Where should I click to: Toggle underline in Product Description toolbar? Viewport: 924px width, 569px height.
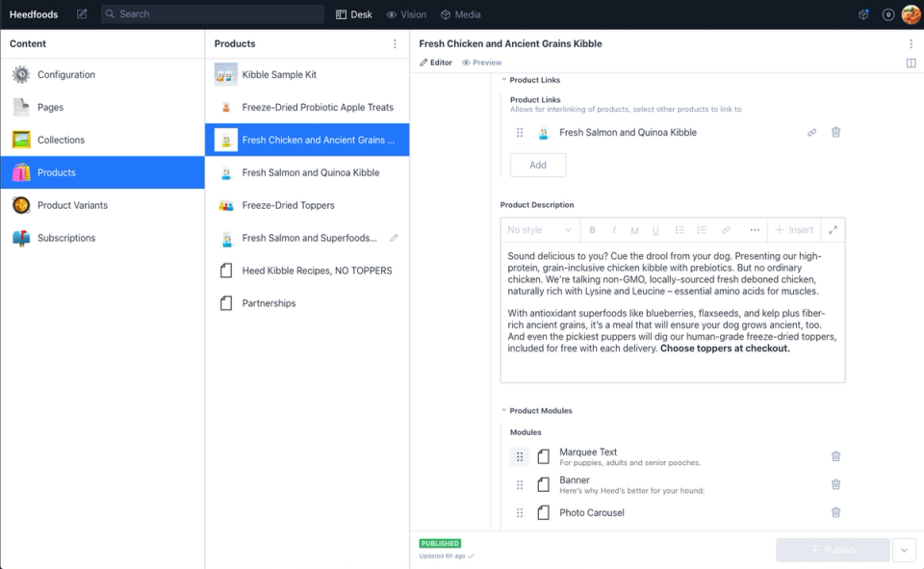click(x=655, y=230)
